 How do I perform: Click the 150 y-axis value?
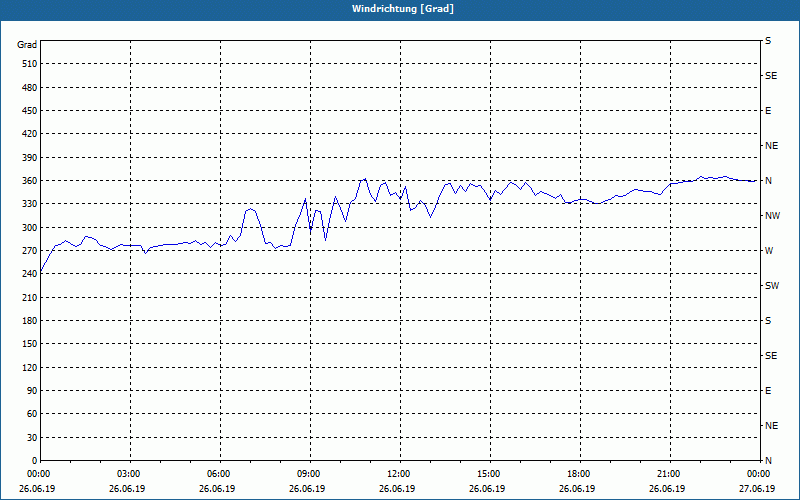[x=30, y=344]
